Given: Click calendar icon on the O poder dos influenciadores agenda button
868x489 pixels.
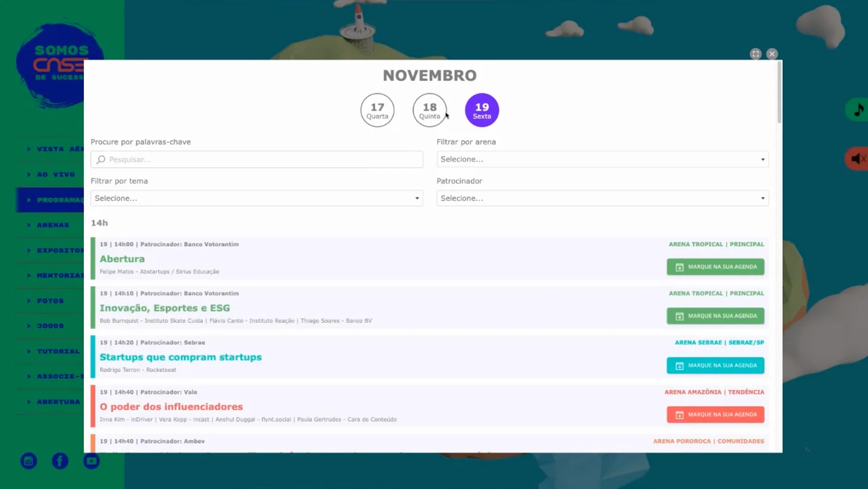Looking at the screenshot, I should click(x=679, y=415).
